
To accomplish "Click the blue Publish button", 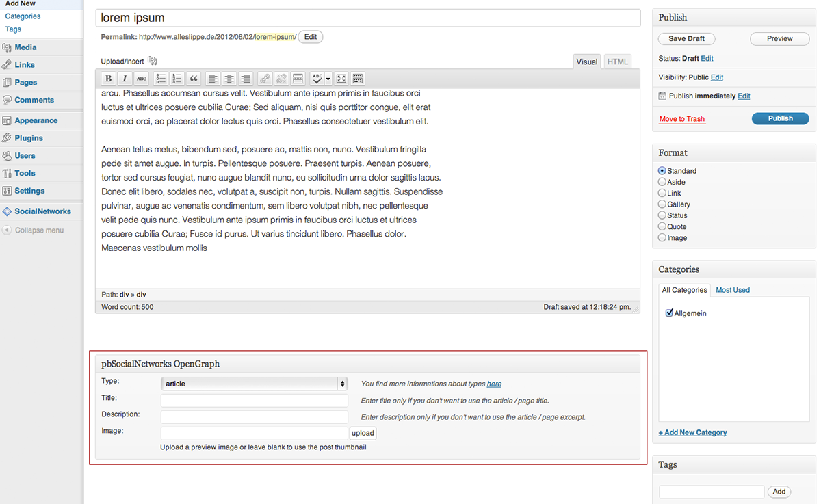I will click(780, 118).
